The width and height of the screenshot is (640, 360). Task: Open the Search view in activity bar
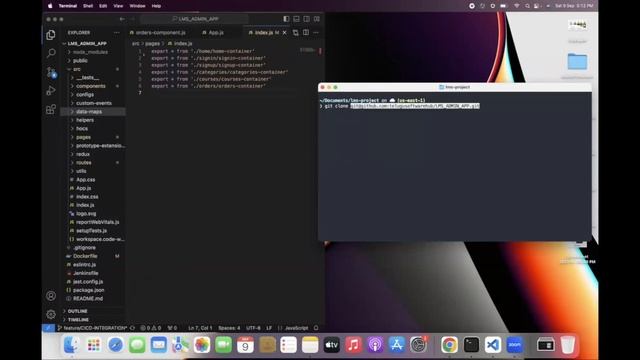51,53
